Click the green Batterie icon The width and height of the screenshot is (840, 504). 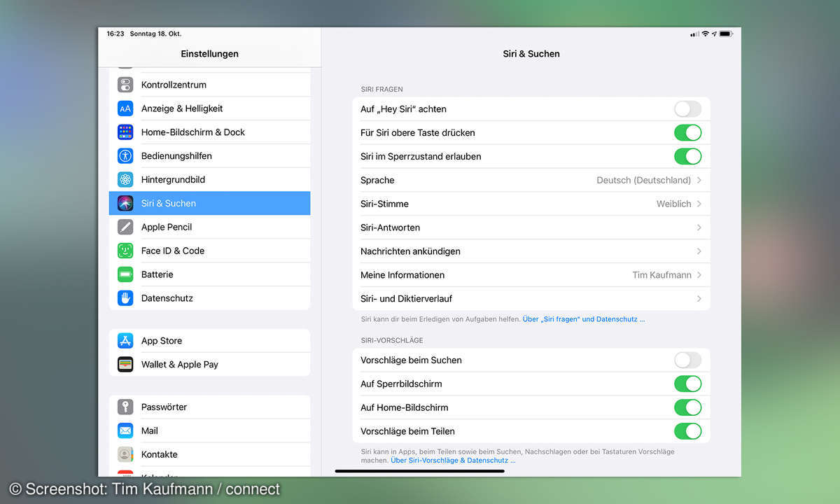coord(125,274)
